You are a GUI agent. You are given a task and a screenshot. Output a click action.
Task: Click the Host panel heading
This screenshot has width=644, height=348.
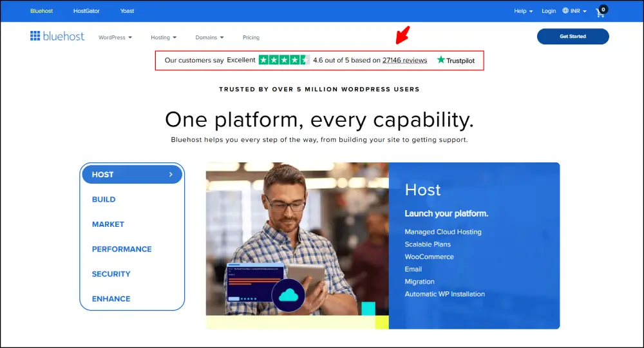(422, 190)
